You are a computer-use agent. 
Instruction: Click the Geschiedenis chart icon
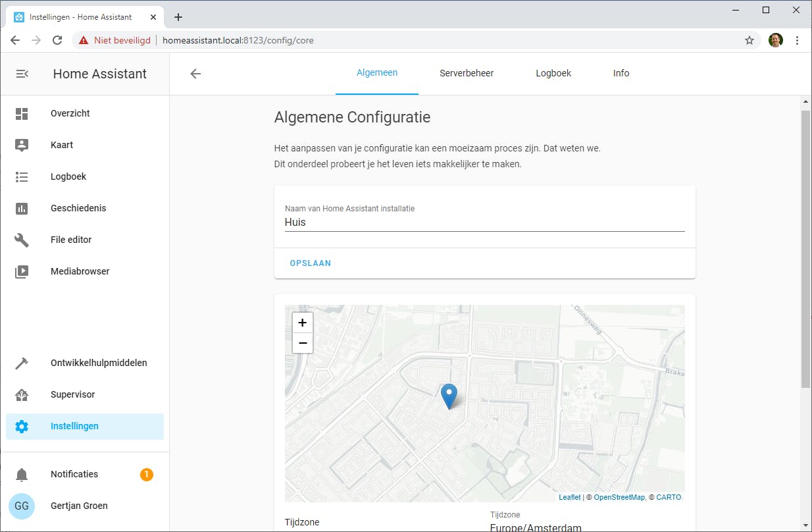22,208
